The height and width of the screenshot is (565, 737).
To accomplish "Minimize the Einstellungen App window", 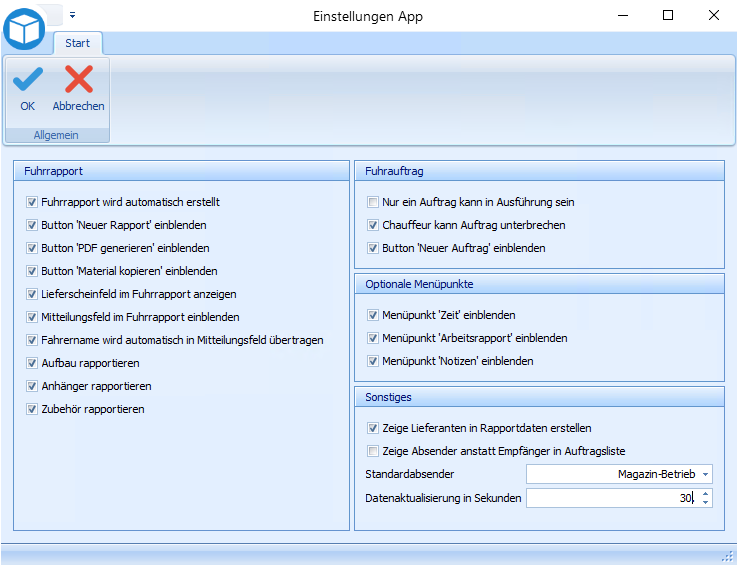I will click(x=623, y=16).
